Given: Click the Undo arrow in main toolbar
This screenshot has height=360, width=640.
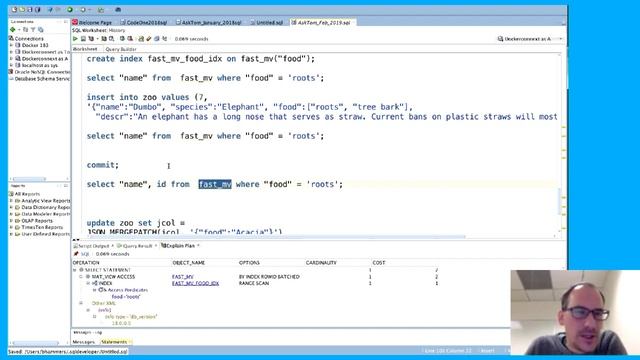Looking at the screenshot, I should pos(50,9).
